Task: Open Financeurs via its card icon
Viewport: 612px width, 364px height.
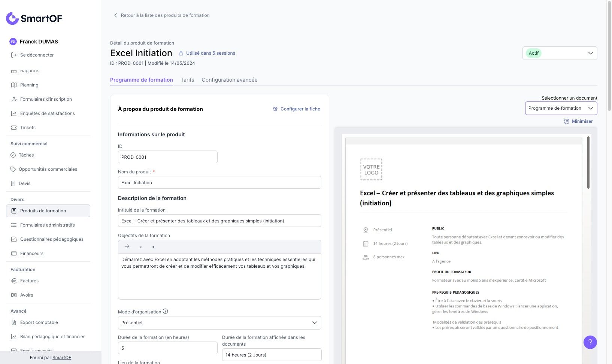Action: [x=14, y=254]
